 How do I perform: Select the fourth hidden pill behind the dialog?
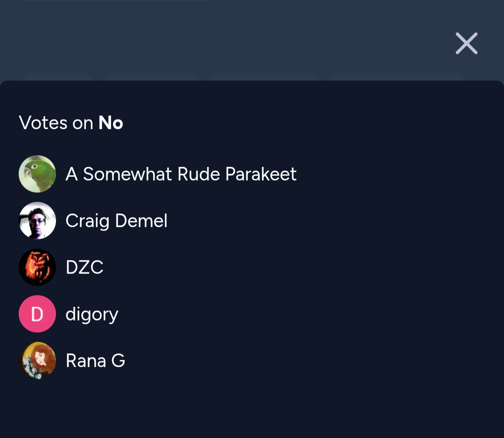coord(398,76)
